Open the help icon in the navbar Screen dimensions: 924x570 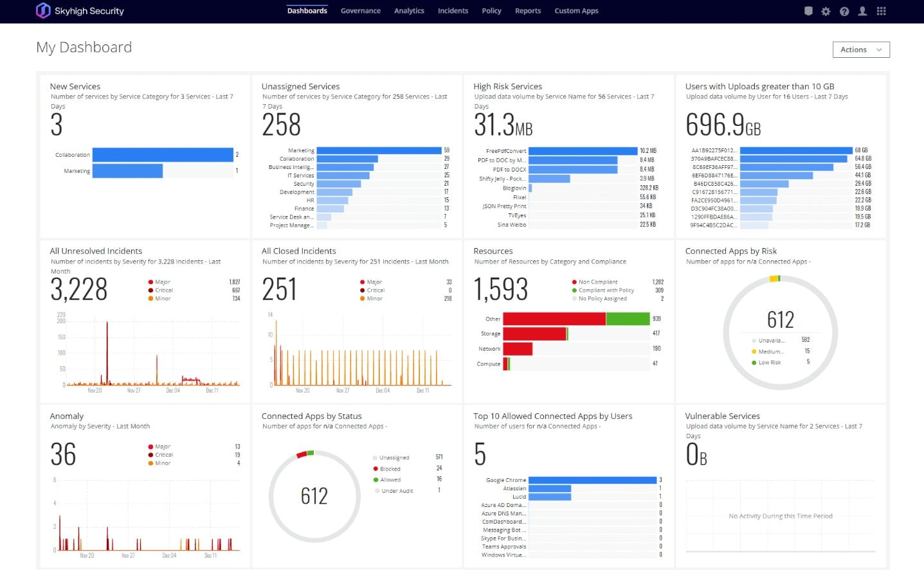coord(844,11)
